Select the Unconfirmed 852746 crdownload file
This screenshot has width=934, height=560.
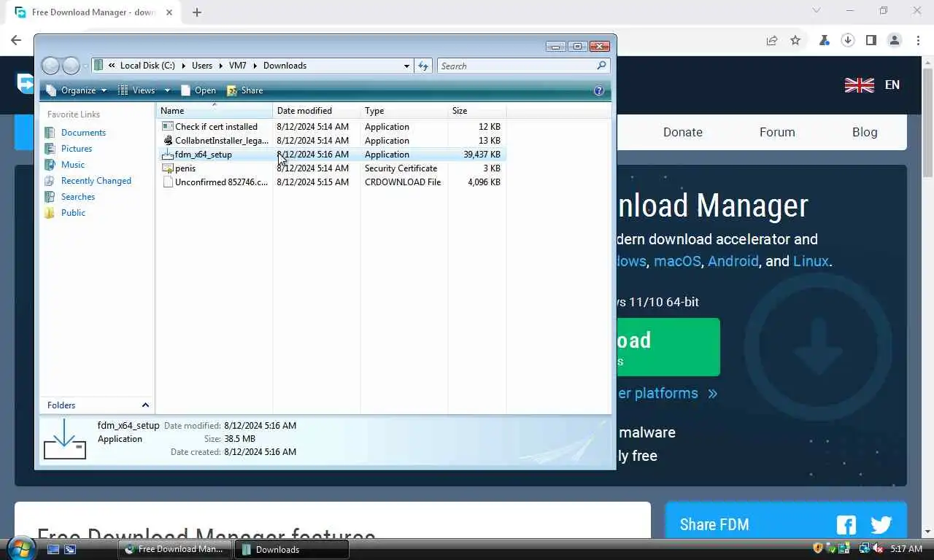[x=221, y=182]
